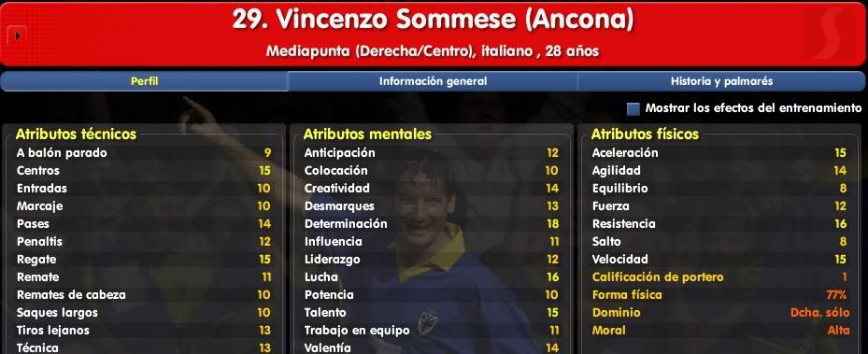Click the Atributos técnicos panel header

(x=76, y=134)
